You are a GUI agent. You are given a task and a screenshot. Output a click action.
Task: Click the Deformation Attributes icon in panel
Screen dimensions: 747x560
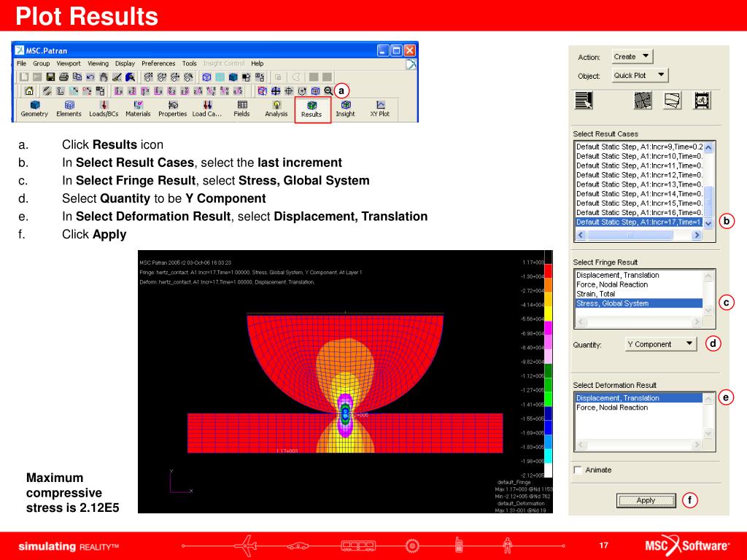click(672, 101)
